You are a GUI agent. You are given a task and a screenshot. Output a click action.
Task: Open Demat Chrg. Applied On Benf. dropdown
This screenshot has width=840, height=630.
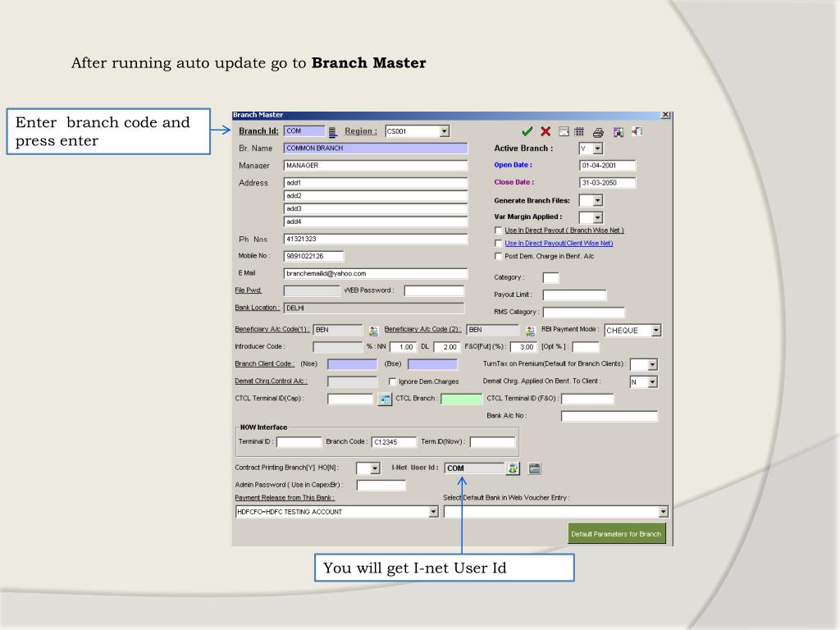point(652,382)
